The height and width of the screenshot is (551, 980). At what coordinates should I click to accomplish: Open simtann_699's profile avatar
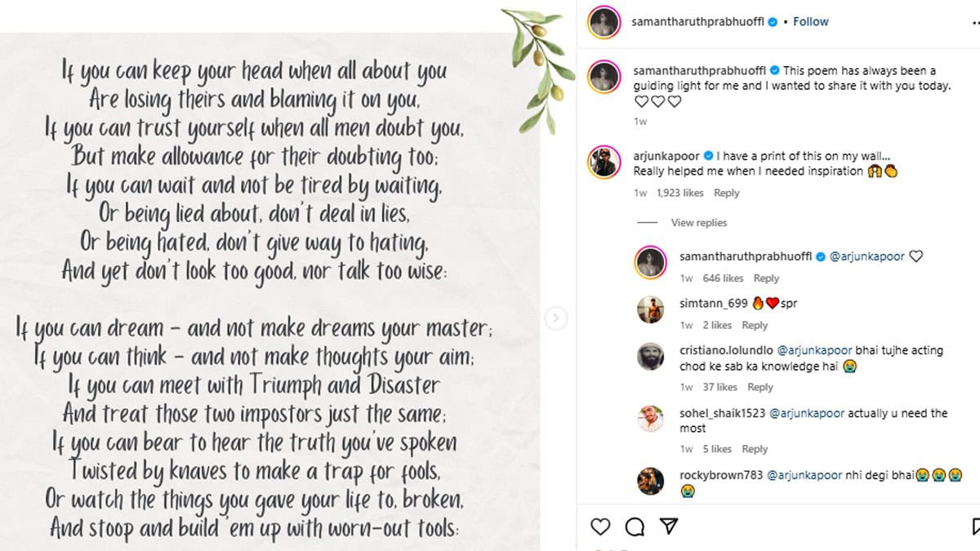pyautogui.click(x=651, y=311)
